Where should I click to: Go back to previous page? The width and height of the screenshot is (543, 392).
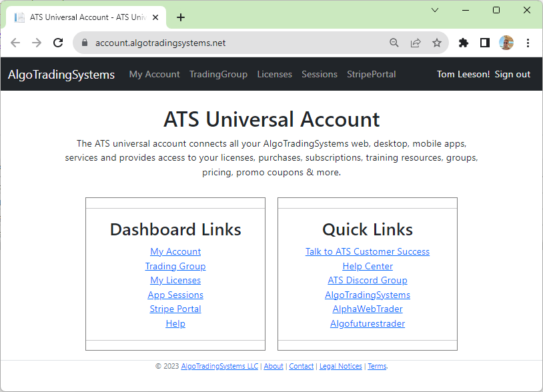pos(15,43)
